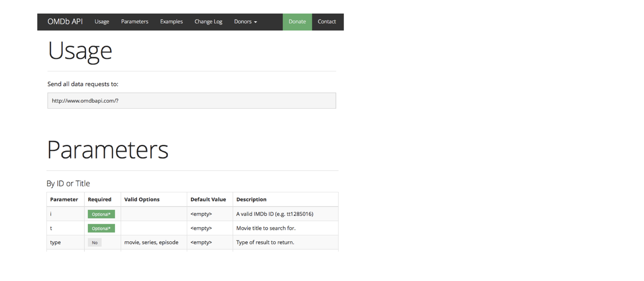Click the Optional* badge in row t
The image size is (644, 281).
101,228
